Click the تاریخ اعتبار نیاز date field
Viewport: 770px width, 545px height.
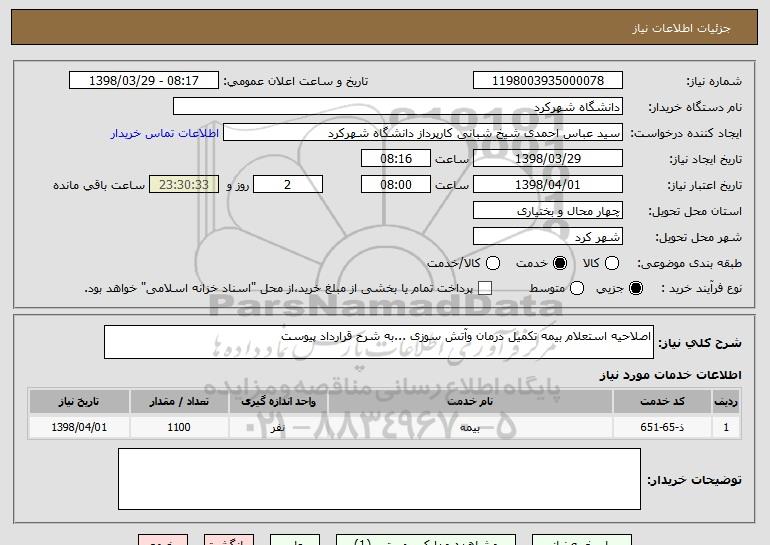point(548,185)
